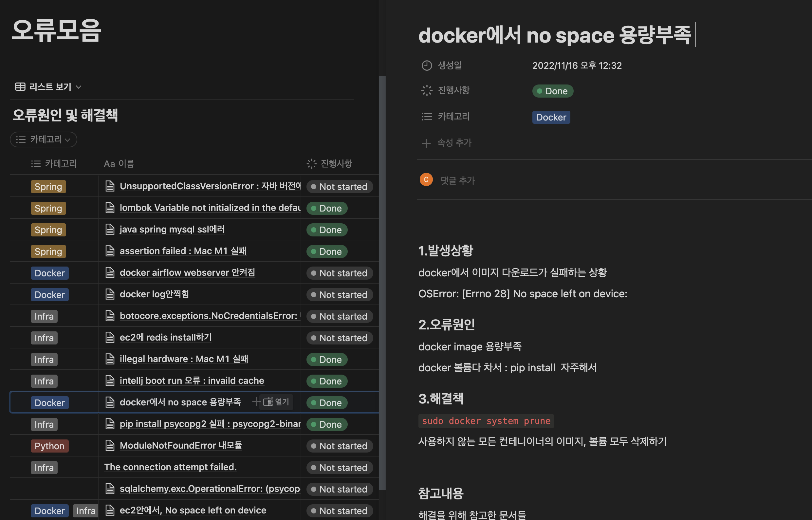Screen dimensions: 812x520
Task: Click the Done status tag in page properties
Action: 552,91
